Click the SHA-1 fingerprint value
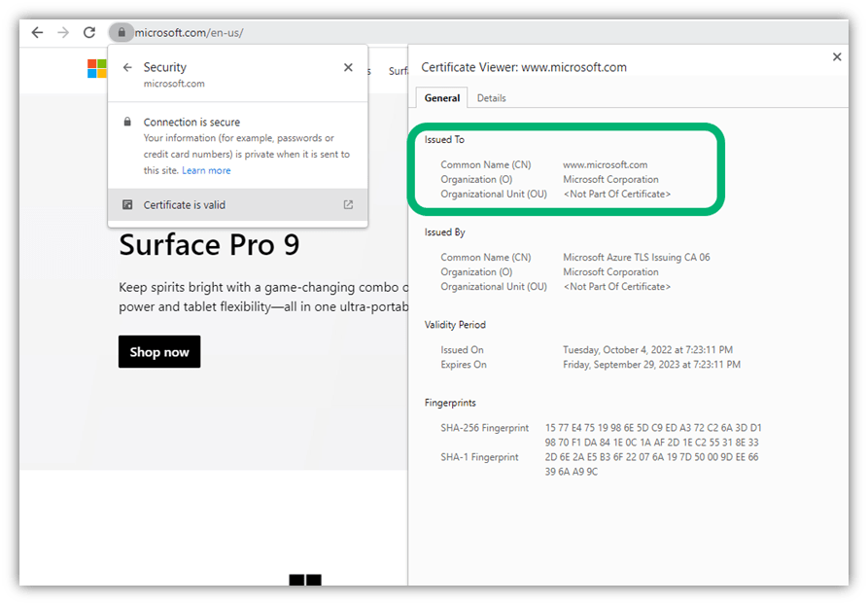The height and width of the screenshot is (605, 868). tap(651, 464)
